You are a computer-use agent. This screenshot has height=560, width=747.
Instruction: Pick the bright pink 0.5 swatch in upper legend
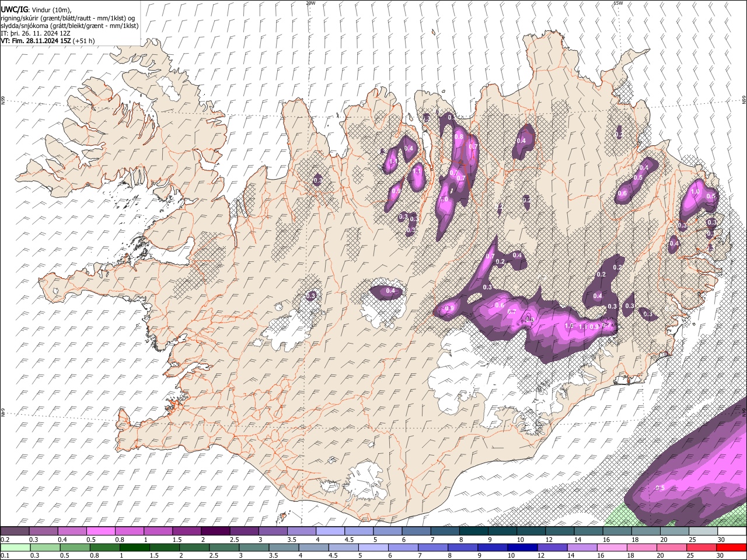(x=100, y=531)
